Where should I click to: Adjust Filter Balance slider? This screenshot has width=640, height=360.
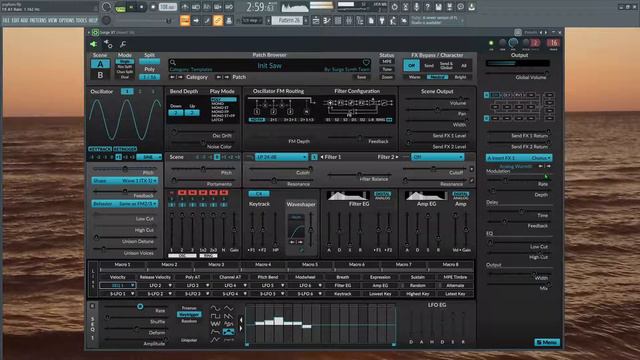point(359,175)
